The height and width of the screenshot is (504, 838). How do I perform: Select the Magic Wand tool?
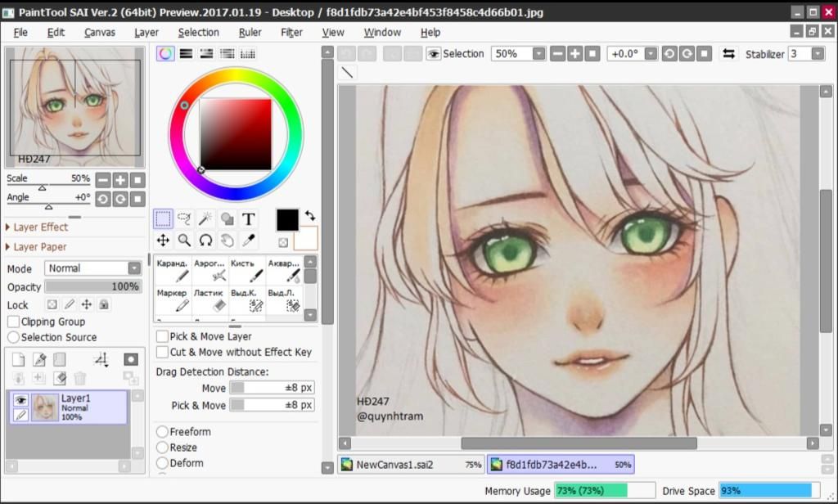(205, 218)
